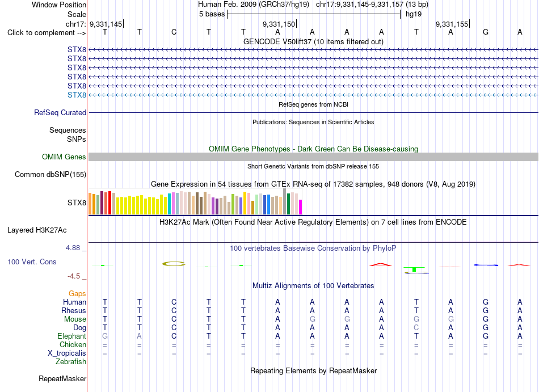Viewport: 539px width, 392px height.
Task: Select the 'Elephant' species row label
Action: coord(71,336)
